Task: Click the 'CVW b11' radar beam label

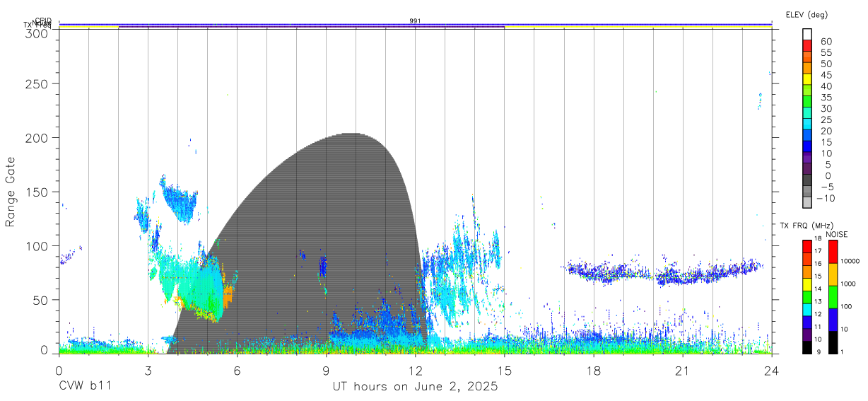Action: 85,386
